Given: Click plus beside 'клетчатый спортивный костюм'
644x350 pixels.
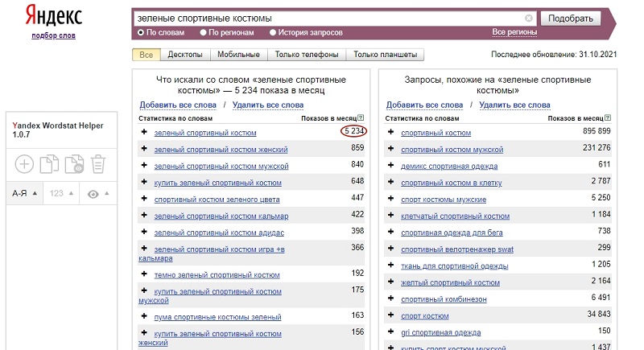Looking at the screenshot, I should tap(391, 215).
